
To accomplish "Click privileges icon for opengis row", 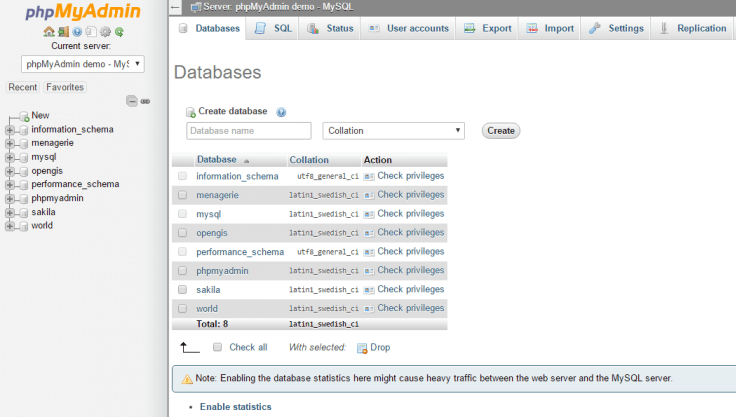I will pyautogui.click(x=369, y=233).
